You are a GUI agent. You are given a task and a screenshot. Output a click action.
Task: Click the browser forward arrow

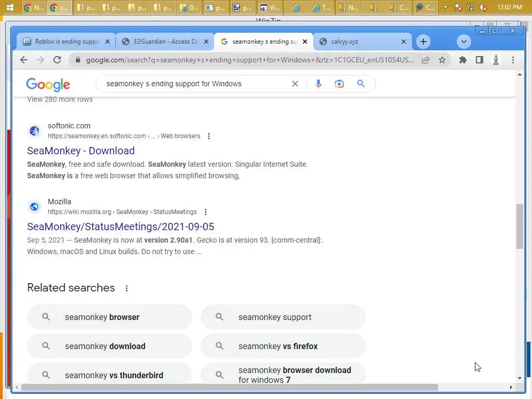41,60
